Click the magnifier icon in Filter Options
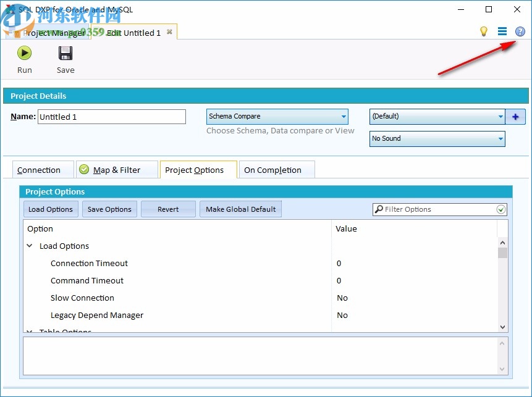This screenshot has width=532, height=397. tap(379, 209)
